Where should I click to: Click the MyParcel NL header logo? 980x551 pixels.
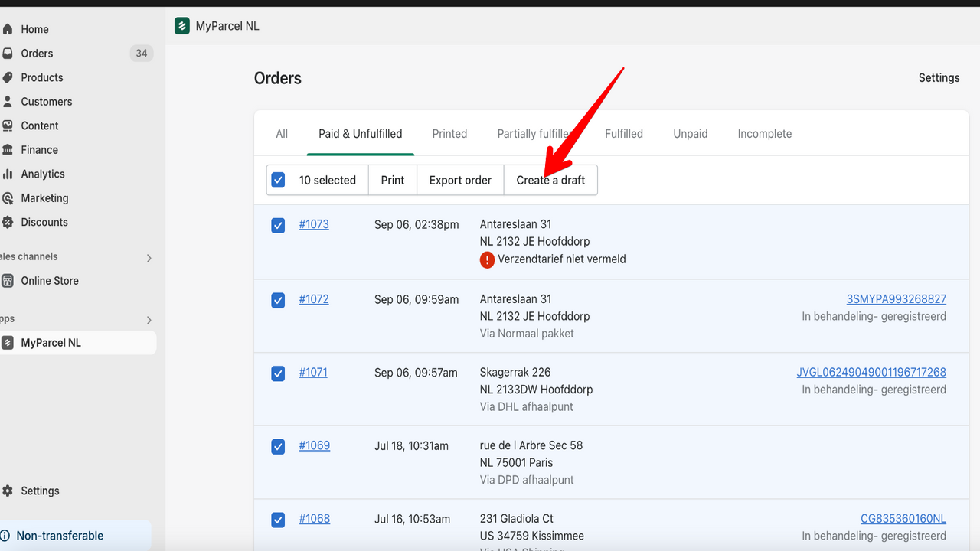pyautogui.click(x=182, y=26)
